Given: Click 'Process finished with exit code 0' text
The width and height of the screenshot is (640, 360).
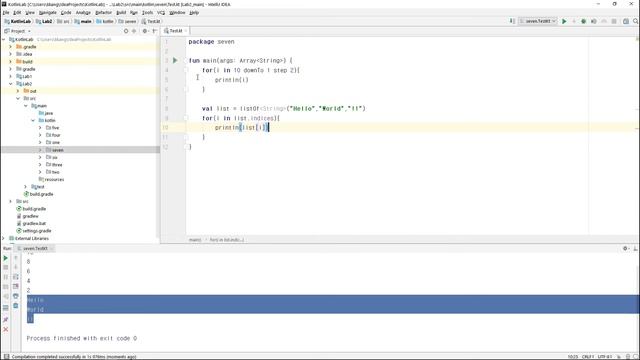Looking at the screenshot, I should click(82, 338).
